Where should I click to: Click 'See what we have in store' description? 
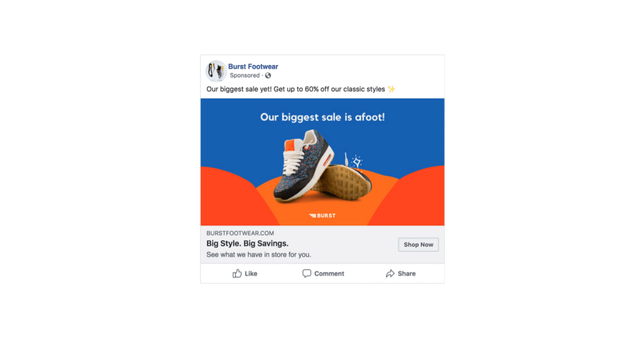tap(259, 255)
